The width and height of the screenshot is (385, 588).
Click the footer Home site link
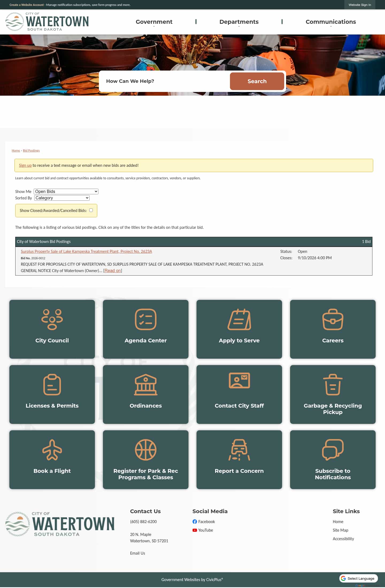pyautogui.click(x=338, y=521)
